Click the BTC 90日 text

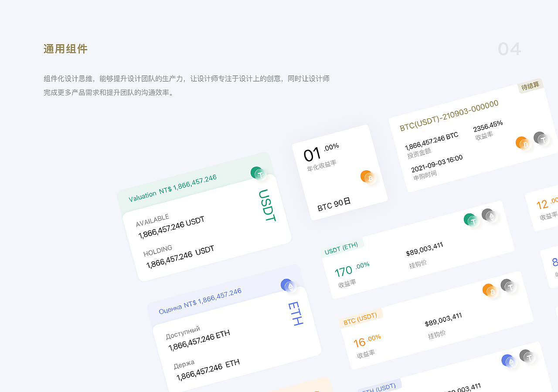tap(334, 204)
